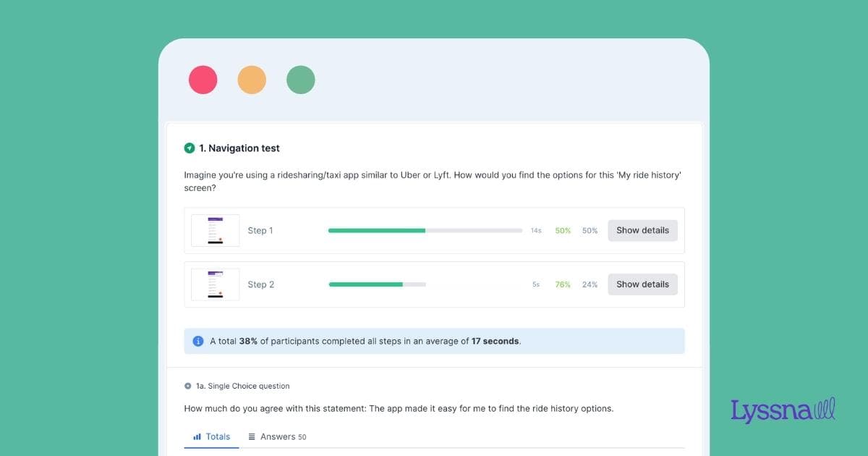Show details for Step 1
868x456 pixels.
pyautogui.click(x=642, y=230)
